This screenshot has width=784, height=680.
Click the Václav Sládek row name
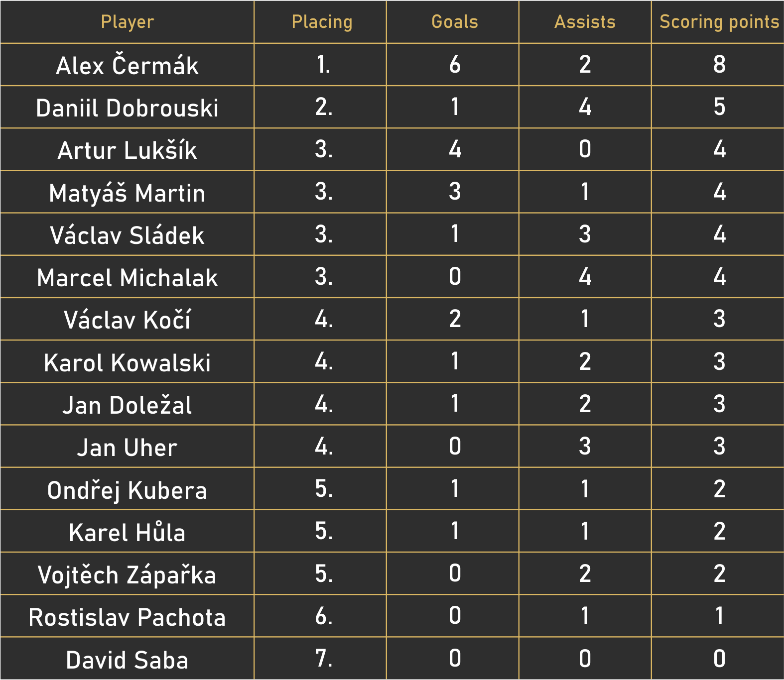[x=127, y=235]
